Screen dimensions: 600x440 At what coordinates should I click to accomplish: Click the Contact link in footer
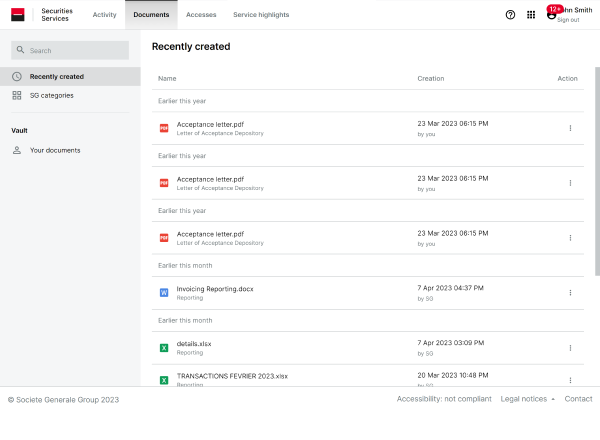[x=578, y=399]
